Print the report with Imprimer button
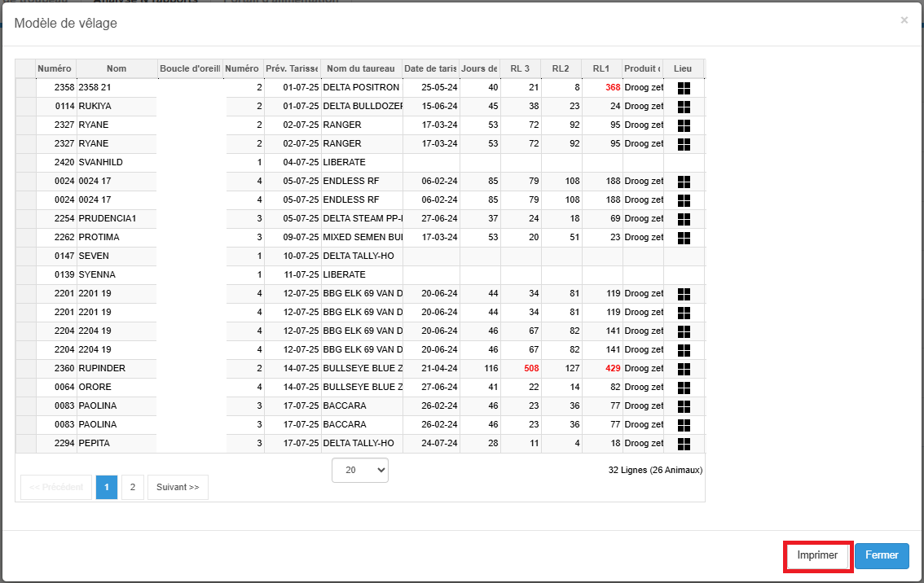The height and width of the screenshot is (583, 924). pos(817,555)
